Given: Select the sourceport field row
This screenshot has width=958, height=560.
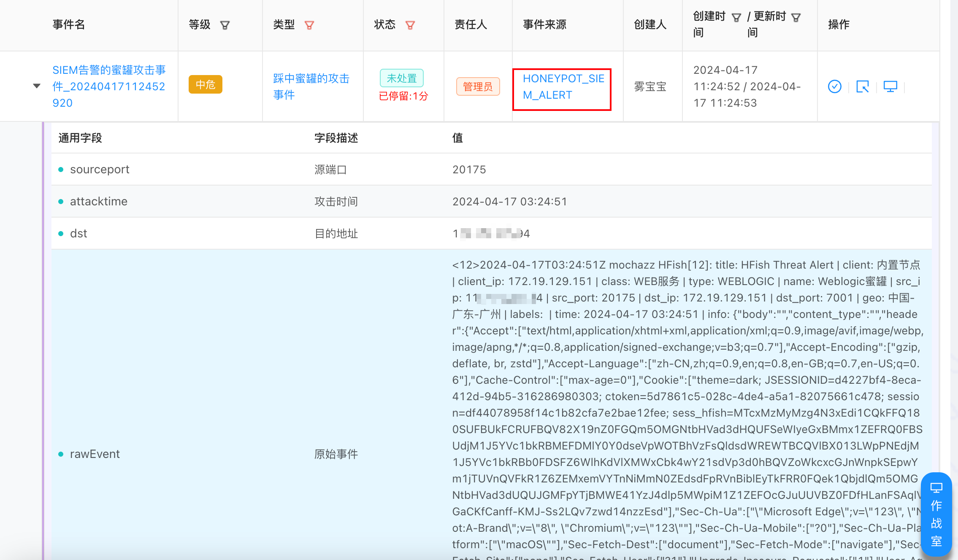Looking at the screenshot, I should coord(100,170).
